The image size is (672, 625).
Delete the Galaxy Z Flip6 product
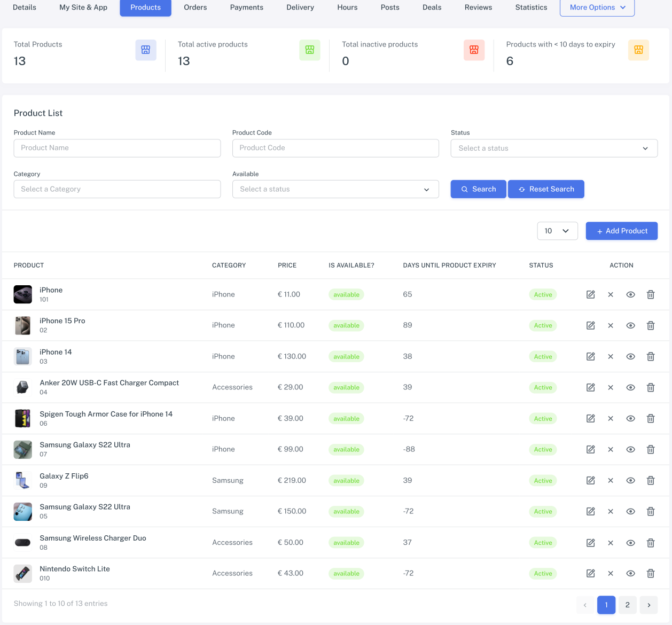tap(651, 480)
